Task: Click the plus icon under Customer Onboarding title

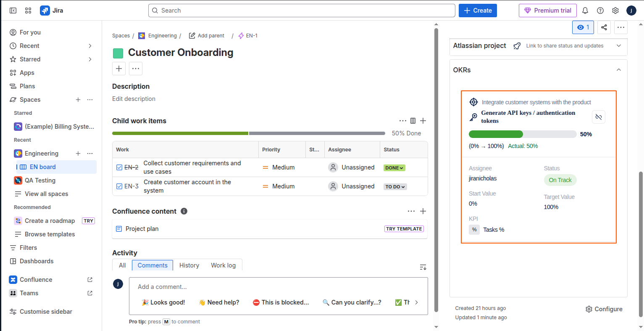Action: tap(119, 69)
